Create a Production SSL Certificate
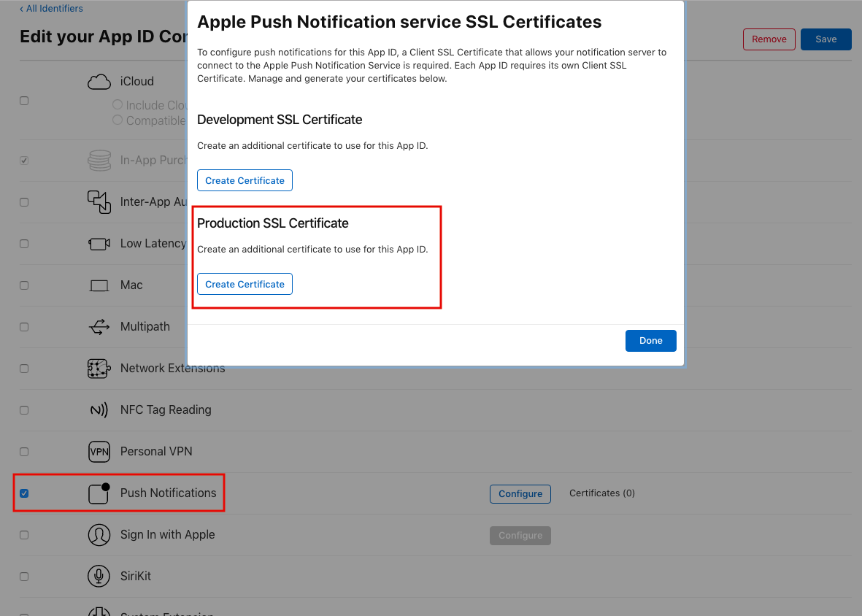 coord(245,284)
